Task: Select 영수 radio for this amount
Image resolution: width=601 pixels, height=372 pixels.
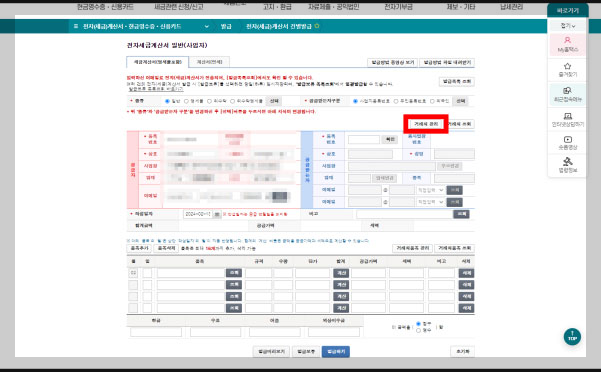Action: pos(418,330)
